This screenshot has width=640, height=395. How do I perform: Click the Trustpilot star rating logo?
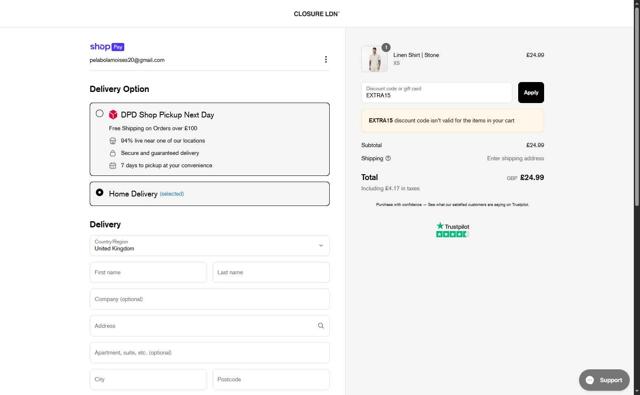(452, 230)
